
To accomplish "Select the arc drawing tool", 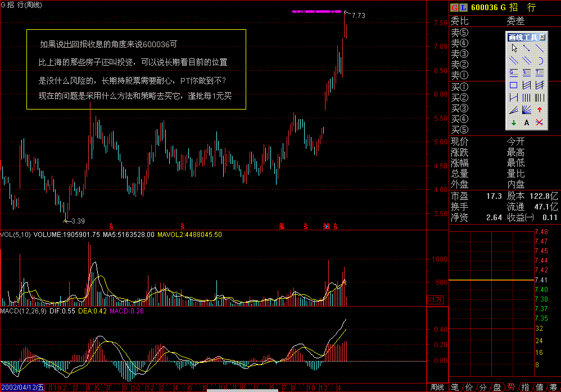I will [540, 61].
